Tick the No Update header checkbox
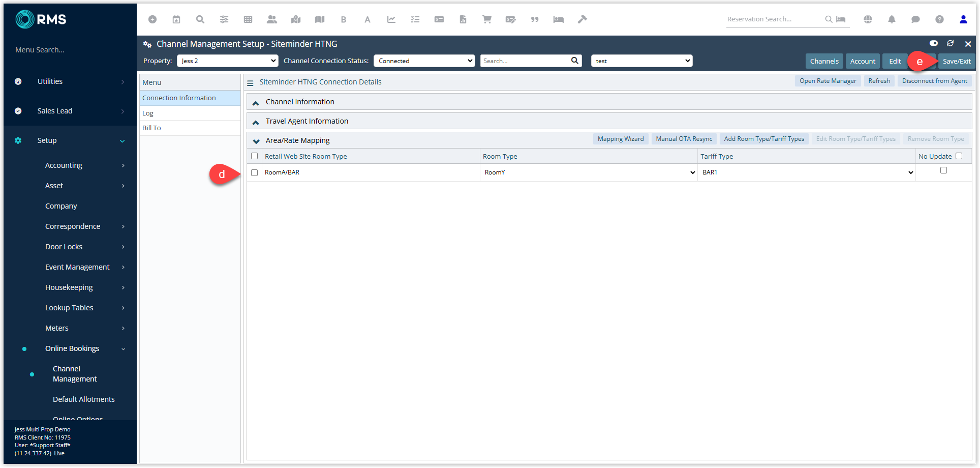 (959, 156)
